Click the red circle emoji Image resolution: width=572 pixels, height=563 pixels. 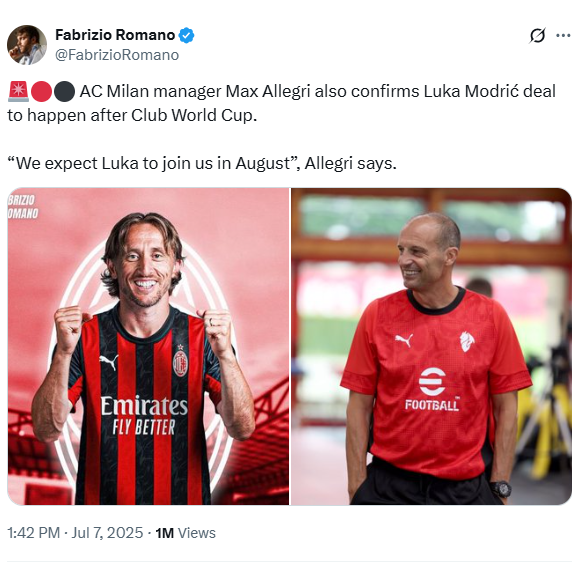coord(41,91)
